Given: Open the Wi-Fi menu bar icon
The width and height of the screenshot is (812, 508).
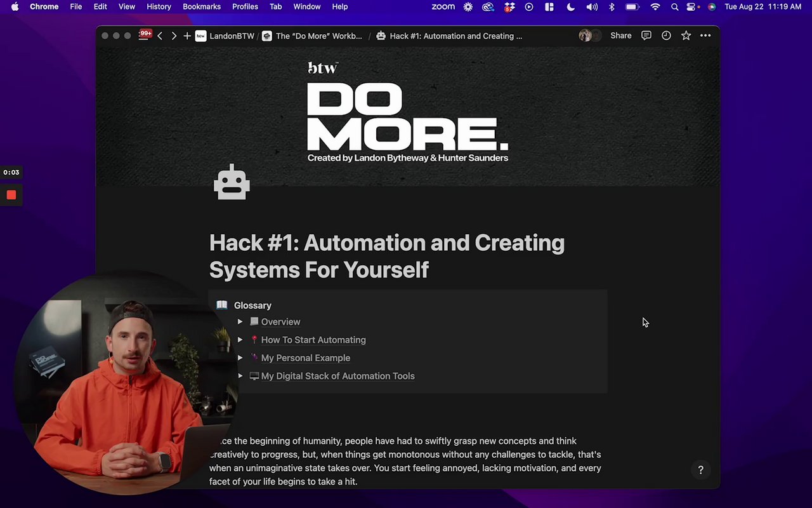Looking at the screenshot, I should pos(655,6).
